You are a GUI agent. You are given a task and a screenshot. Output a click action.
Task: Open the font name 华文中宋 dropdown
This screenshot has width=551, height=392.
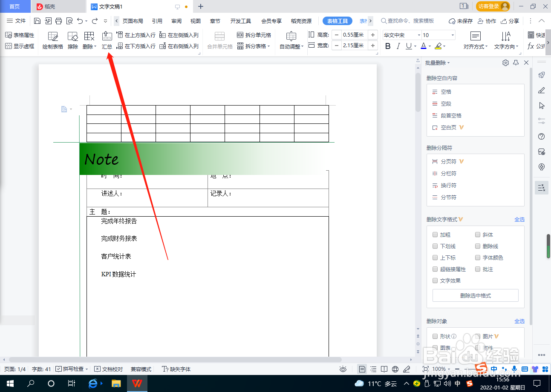click(419, 35)
